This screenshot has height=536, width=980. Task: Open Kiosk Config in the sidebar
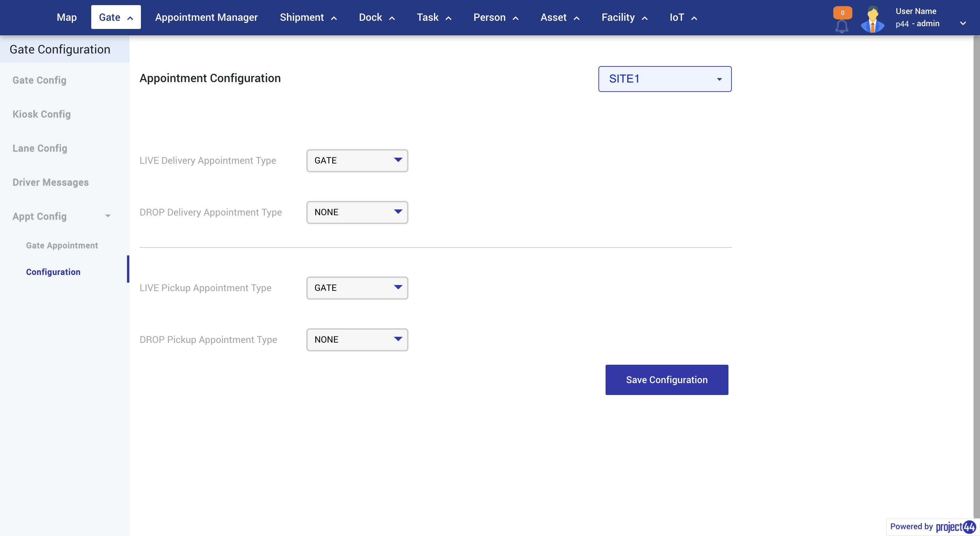(x=42, y=114)
